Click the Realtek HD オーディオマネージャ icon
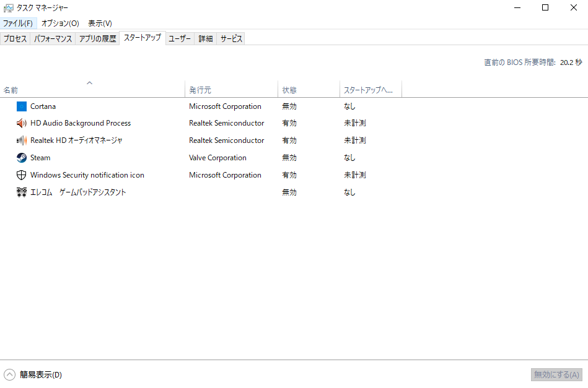Image resolution: width=588 pixels, height=388 pixels. tap(22, 140)
